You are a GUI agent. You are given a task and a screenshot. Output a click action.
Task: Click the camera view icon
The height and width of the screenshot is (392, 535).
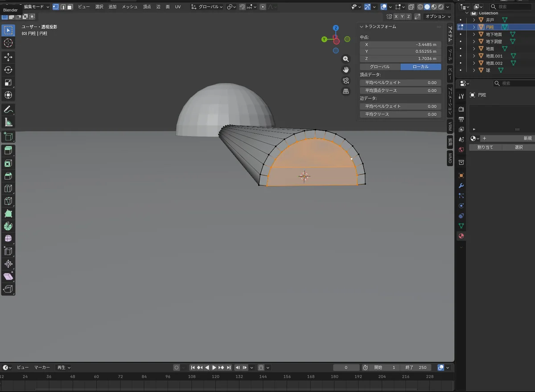pyautogui.click(x=346, y=81)
